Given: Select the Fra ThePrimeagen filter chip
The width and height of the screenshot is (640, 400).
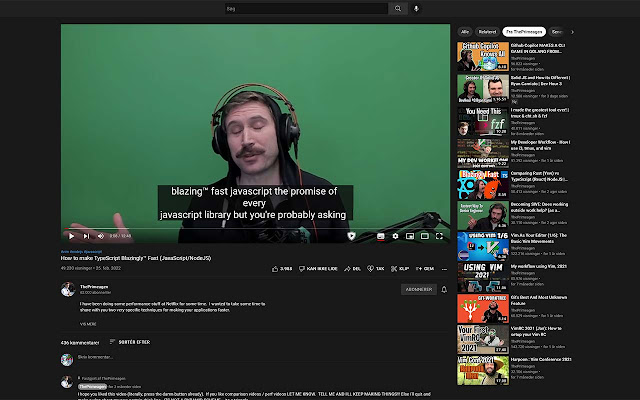Looking at the screenshot, I should tap(524, 31).
